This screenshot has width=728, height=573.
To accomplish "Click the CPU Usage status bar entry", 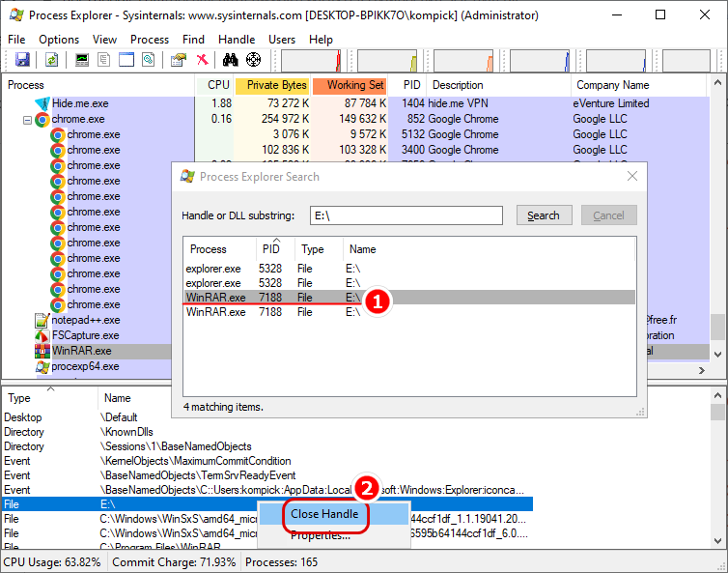I will click(x=52, y=562).
